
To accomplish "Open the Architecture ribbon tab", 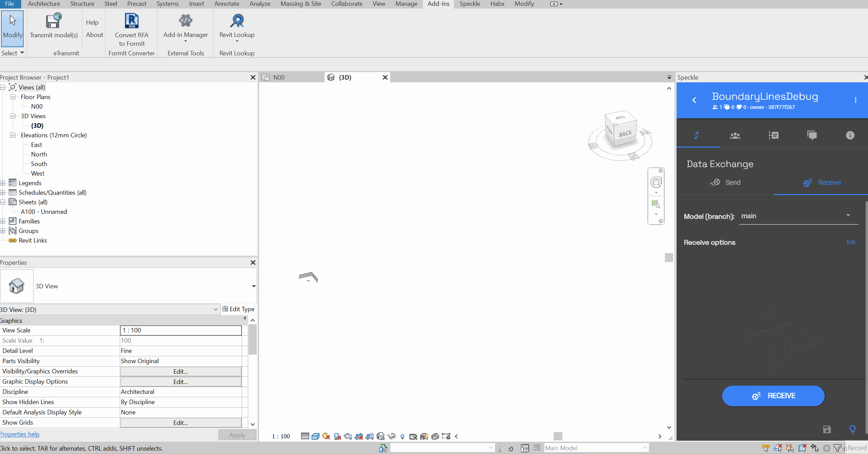I will [x=44, y=4].
